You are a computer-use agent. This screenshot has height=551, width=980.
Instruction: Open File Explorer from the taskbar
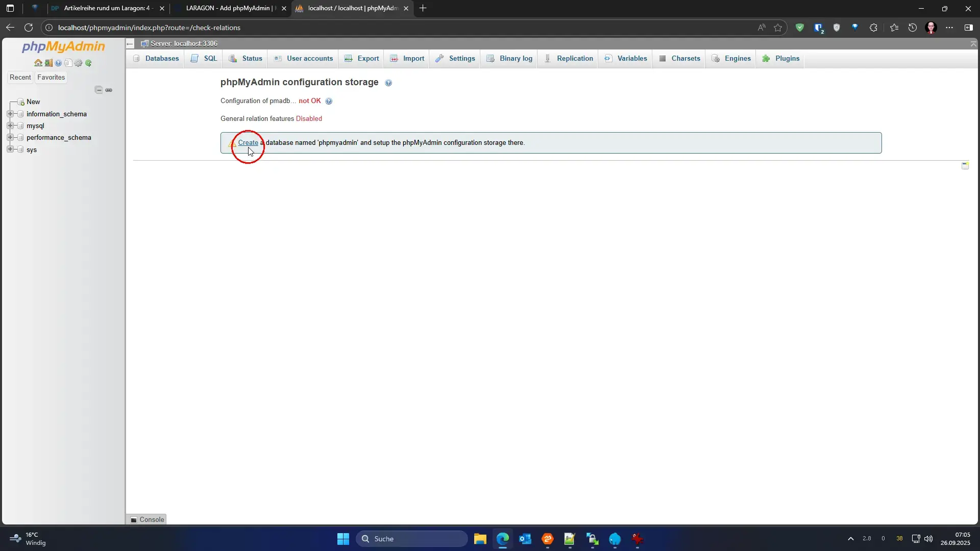pyautogui.click(x=480, y=539)
